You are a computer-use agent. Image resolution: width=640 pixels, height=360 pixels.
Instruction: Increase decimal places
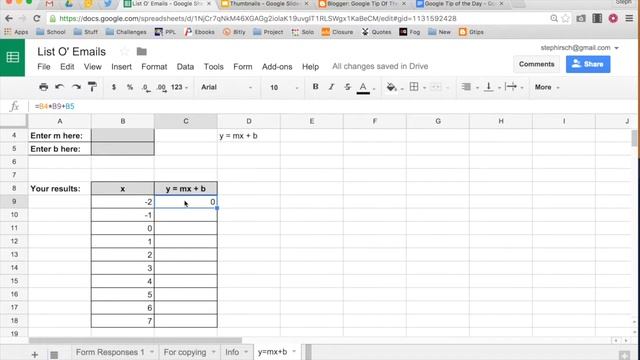[161, 87]
